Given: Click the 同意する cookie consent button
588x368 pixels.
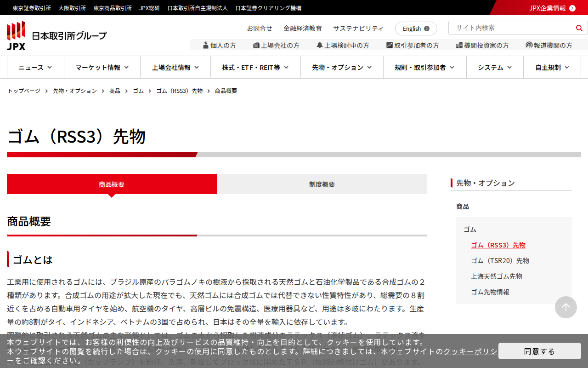Looking at the screenshot, I should pyautogui.click(x=540, y=351).
